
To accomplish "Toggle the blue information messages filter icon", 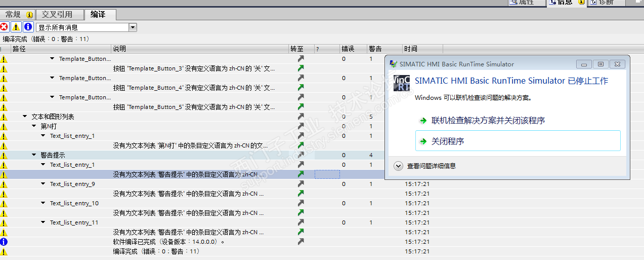I will [x=28, y=27].
